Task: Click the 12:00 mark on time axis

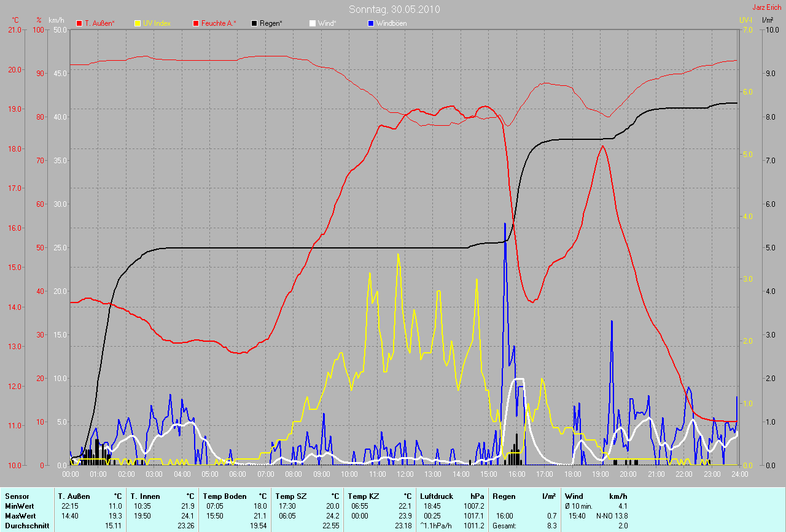Action: click(x=405, y=474)
